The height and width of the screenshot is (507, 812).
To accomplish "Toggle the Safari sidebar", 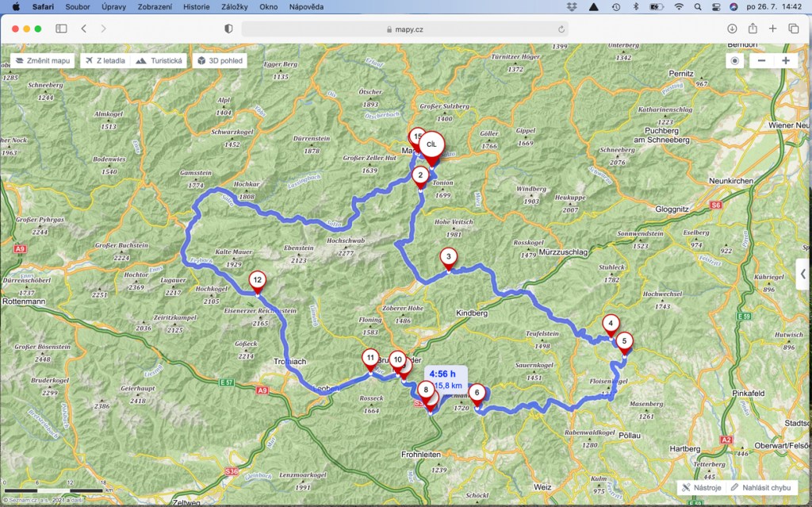I will pyautogui.click(x=61, y=29).
